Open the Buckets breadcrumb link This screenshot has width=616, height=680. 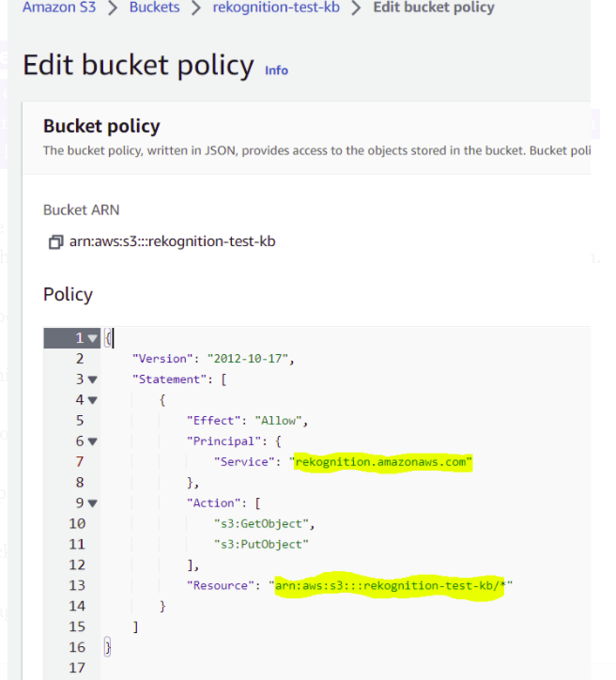pyautogui.click(x=154, y=8)
